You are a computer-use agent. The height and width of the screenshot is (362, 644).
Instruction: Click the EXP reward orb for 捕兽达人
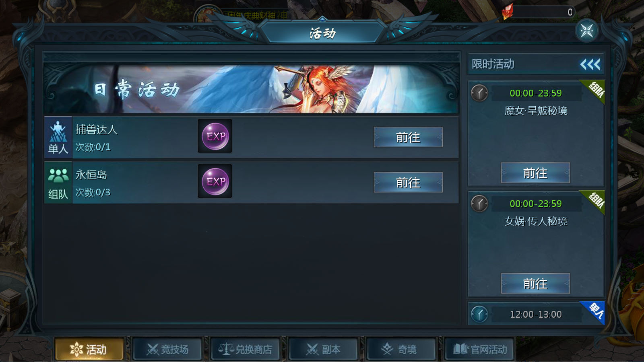[215, 136]
